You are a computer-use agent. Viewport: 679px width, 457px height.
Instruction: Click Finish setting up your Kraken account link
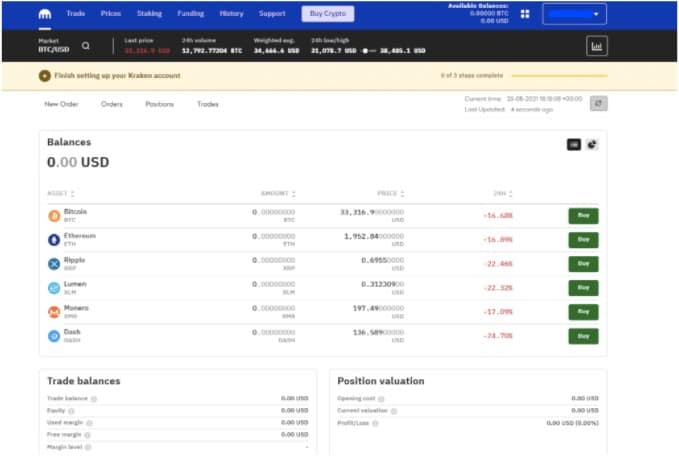click(x=117, y=75)
